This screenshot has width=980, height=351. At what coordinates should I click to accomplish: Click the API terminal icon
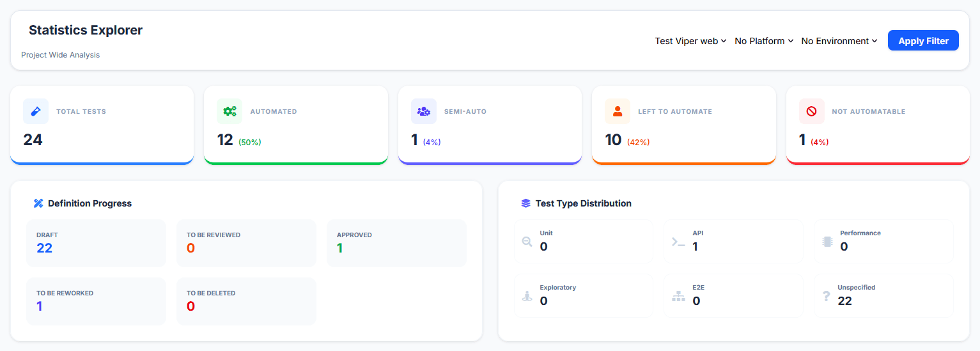tap(678, 242)
